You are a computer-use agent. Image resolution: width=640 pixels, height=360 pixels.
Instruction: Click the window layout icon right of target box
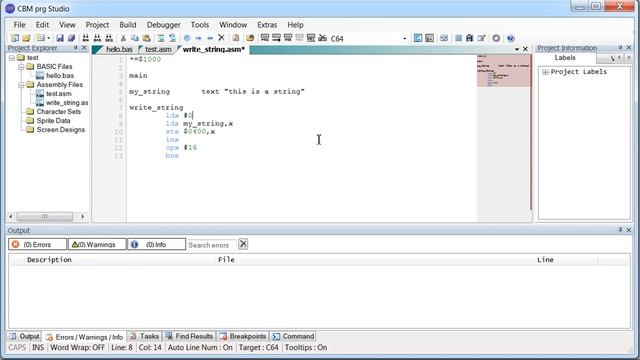point(418,38)
